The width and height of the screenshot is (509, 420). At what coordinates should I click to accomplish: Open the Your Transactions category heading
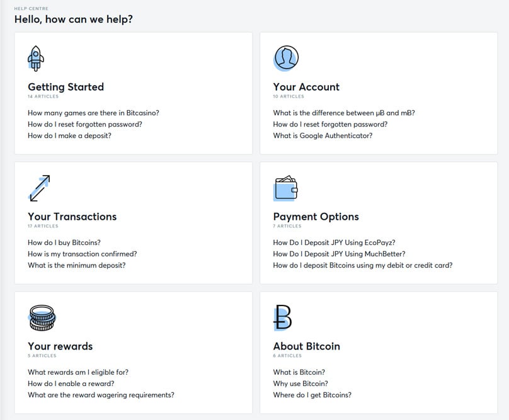pyautogui.click(x=72, y=217)
